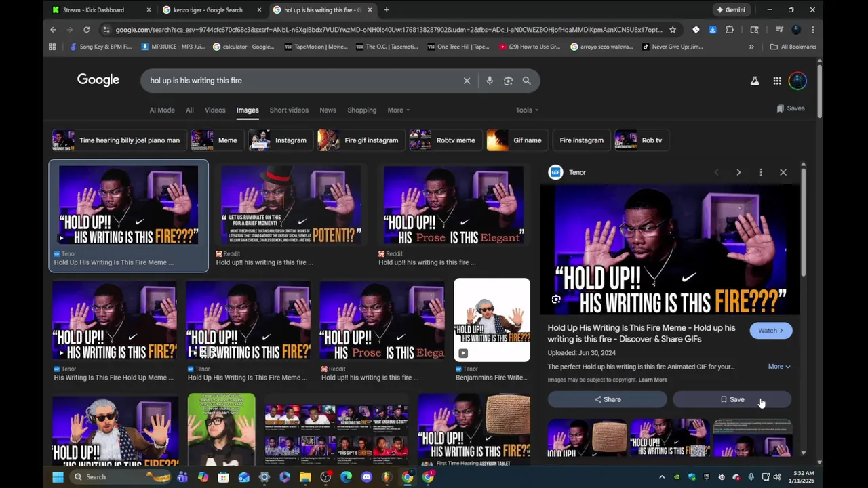The width and height of the screenshot is (868, 488).
Task: Go to previous image in preview panel
Action: [x=716, y=172]
